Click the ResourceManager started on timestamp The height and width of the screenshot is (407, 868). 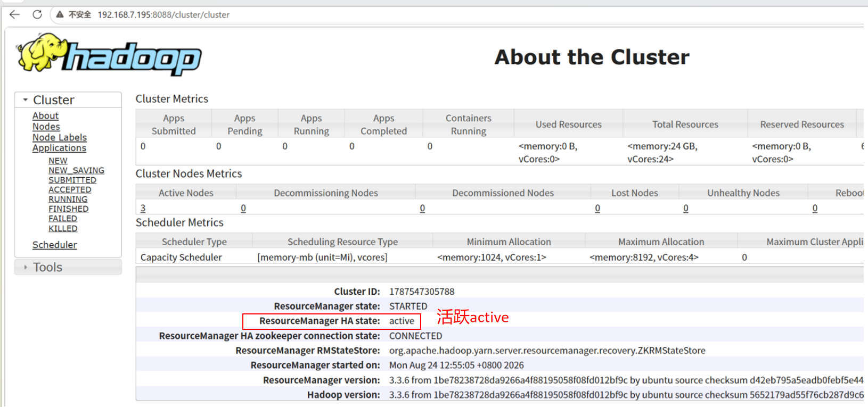[x=456, y=365]
